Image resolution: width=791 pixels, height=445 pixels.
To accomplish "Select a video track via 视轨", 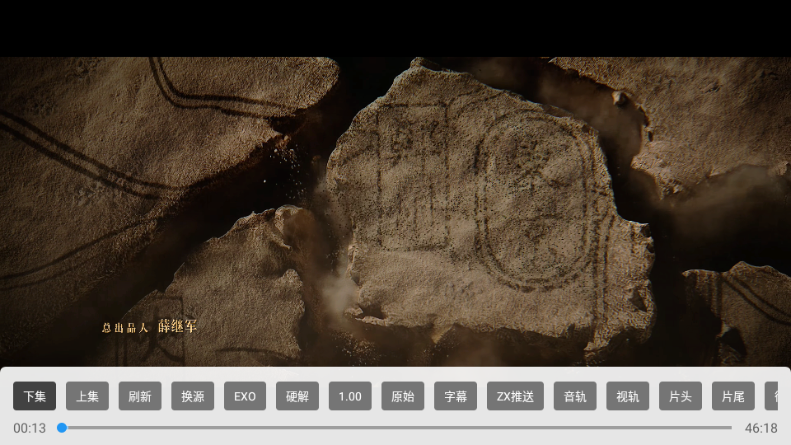I will pos(628,396).
